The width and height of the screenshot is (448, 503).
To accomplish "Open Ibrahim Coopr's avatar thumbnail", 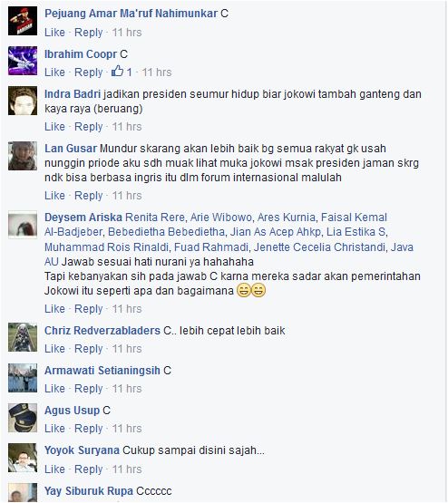I will (23, 61).
